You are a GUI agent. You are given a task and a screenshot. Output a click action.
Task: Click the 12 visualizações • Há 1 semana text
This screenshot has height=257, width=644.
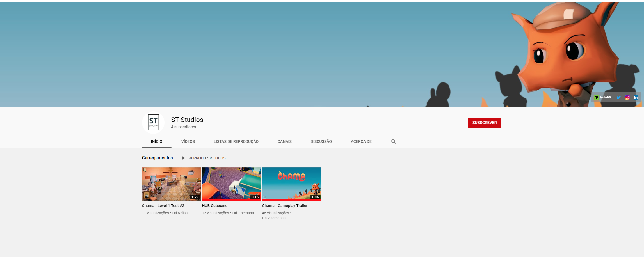tap(228, 213)
